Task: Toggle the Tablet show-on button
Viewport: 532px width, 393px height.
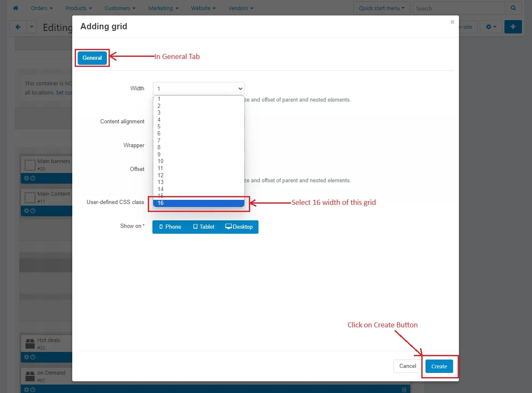Action: [204, 227]
